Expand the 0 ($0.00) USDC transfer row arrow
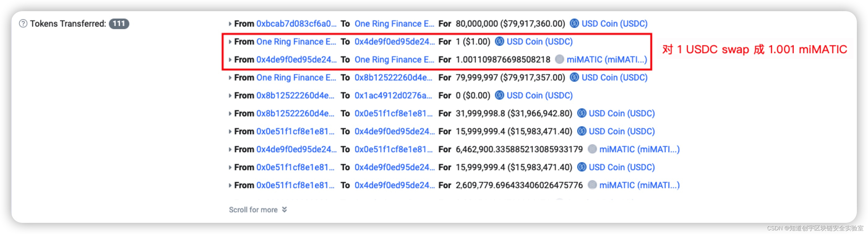 pyautogui.click(x=230, y=95)
